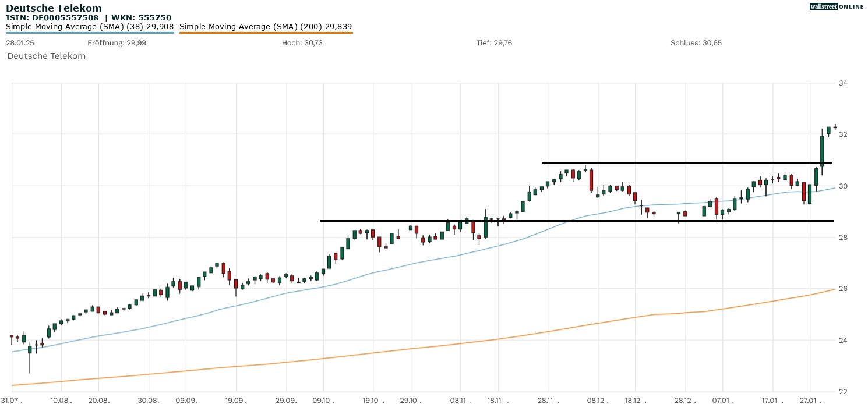
Task: Click the 27.01. date on the time axis
Action: (810, 401)
